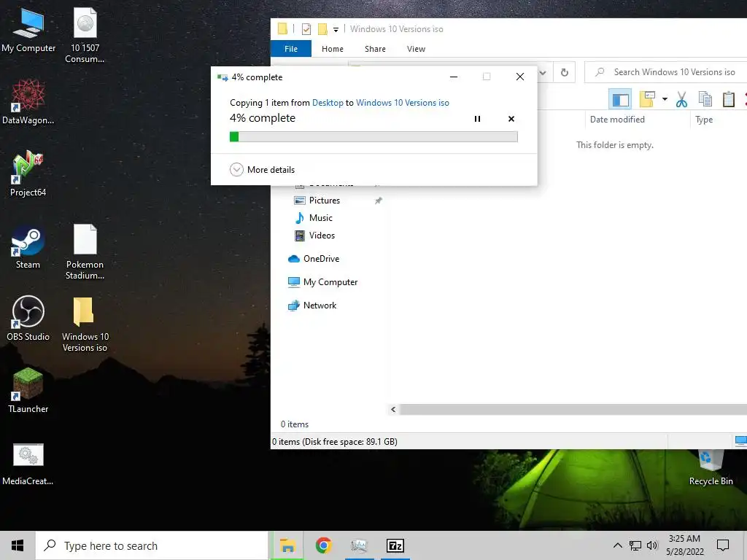Open Google Chrome from the taskbar

click(323, 545)
